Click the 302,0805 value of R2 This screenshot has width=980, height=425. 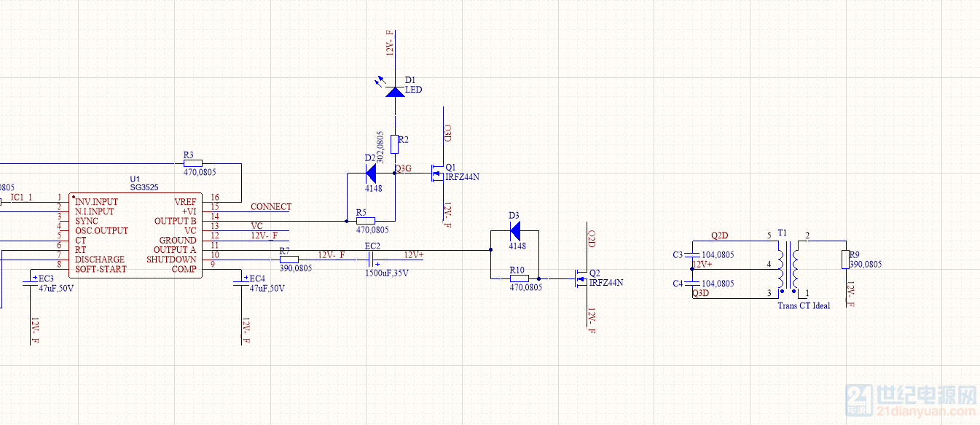click(x=380, y=146)
